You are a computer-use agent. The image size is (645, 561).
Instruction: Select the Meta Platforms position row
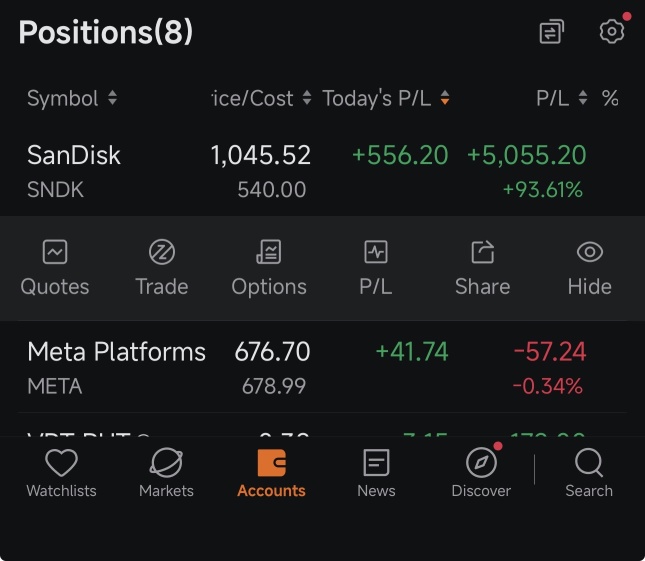click(322, 368)
